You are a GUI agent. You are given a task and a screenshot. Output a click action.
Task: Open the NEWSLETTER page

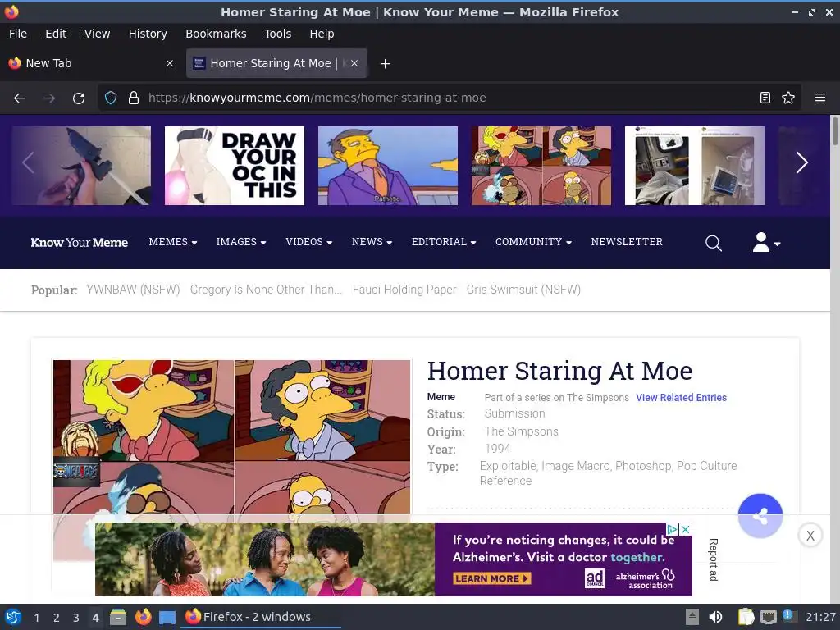pos(627,242)
